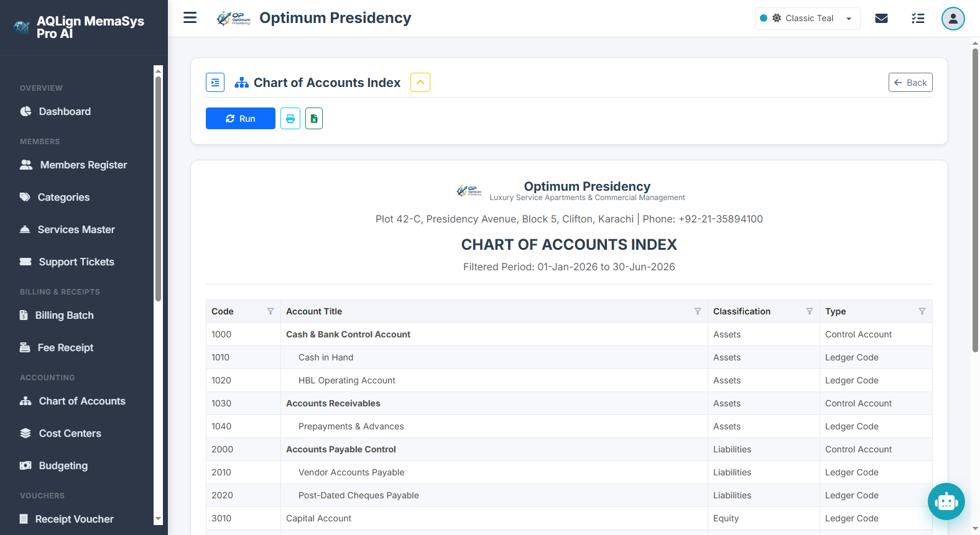The image size is (980, 535).
Task: Select the 'Capital Account' row
Action: pyautogui.click(x=569, y=518)
